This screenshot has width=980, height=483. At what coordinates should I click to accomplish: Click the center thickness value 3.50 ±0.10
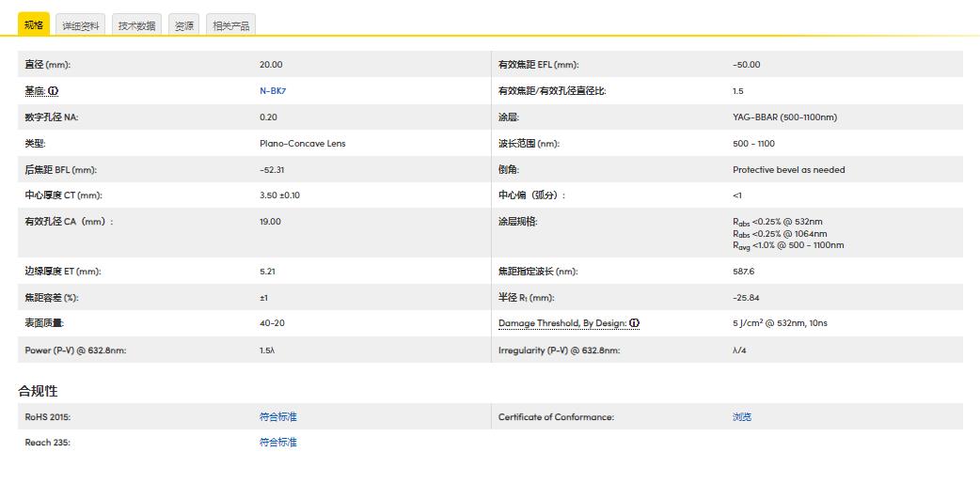(x=279, y=195)
